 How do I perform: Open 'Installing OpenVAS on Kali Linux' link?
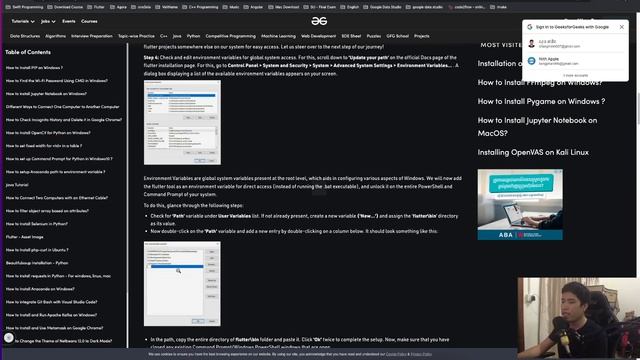click(533, 152)
